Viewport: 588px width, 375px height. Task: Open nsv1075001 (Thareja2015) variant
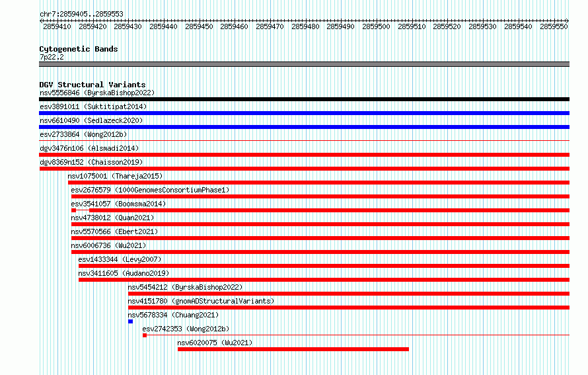tap(115, 176)
